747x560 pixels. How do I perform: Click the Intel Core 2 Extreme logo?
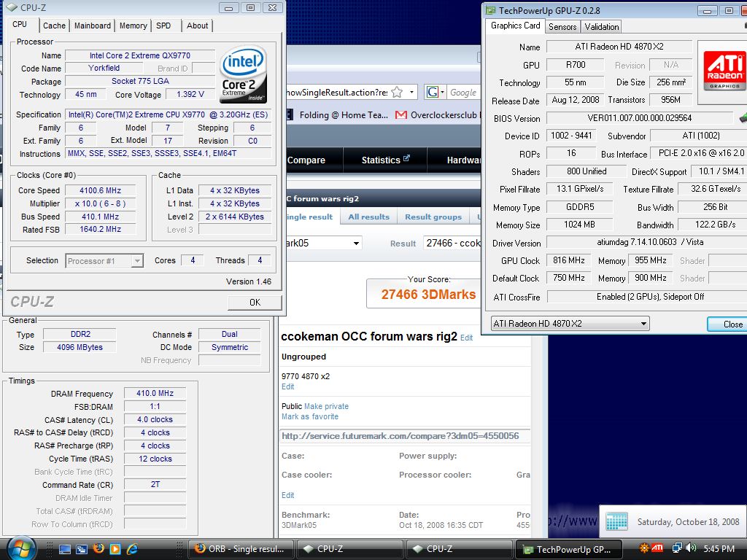point(244,74)
